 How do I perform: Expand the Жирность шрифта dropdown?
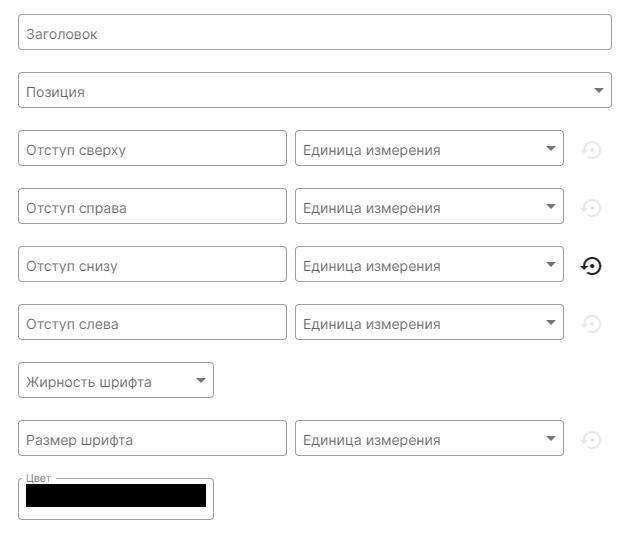pos(116,380)
